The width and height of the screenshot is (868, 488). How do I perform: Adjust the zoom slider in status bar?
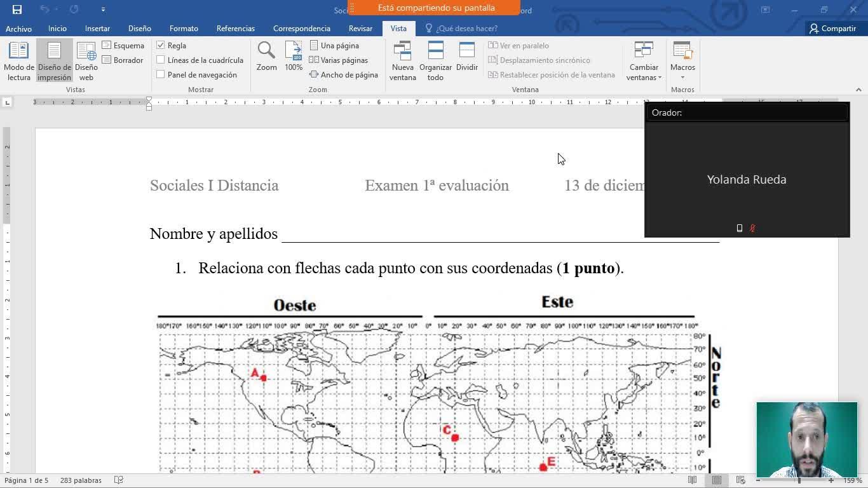point(799,480)
